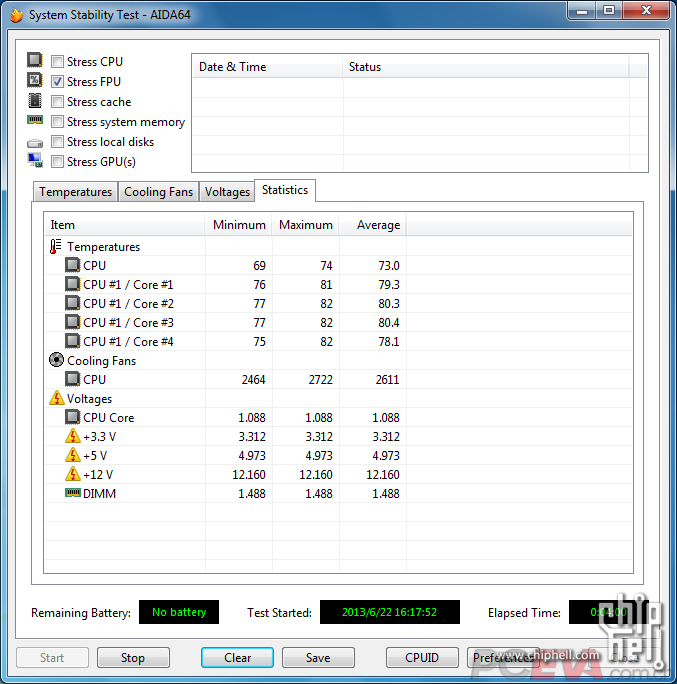Click the Save button
Image resolution: width=677 pixels, height=684 pixels.
point(318,657)
